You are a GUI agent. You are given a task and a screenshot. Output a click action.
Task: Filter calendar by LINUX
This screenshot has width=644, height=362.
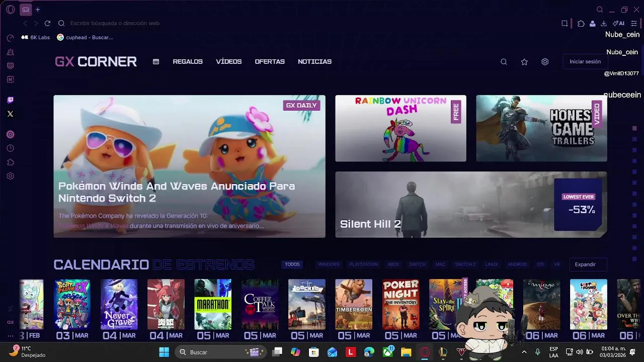[x=492, y=264]
